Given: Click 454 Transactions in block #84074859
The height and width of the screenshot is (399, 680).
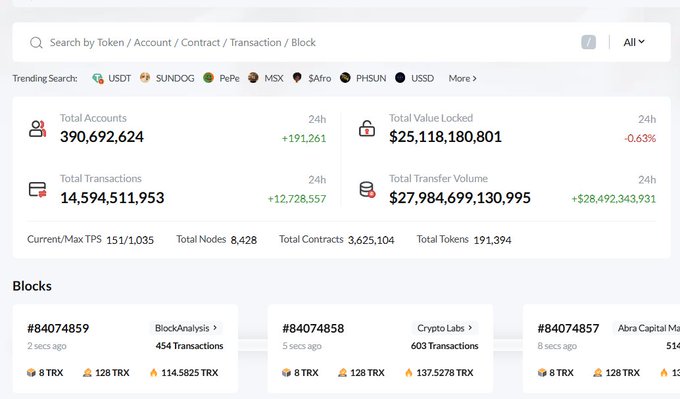Looking at the screenshot, I should 190,346.
